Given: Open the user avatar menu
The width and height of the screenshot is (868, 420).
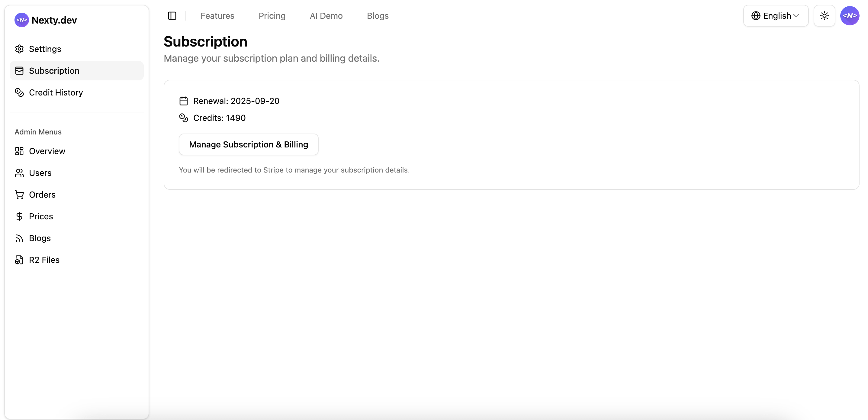Looking at the screenshot, I should pos(850,15).
